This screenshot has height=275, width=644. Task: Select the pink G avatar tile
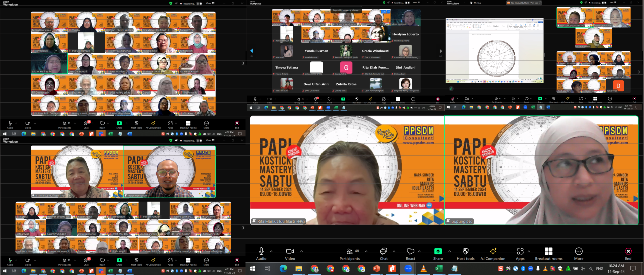[346, 68]
